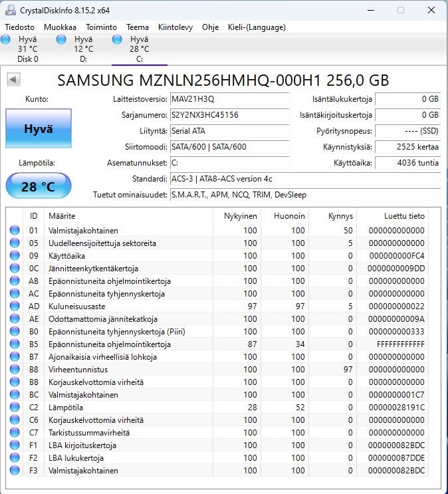The width and height of the screenshot is (448, 494).
Task: Click the Hyvä health status button
Action: [x=38, y=129]
